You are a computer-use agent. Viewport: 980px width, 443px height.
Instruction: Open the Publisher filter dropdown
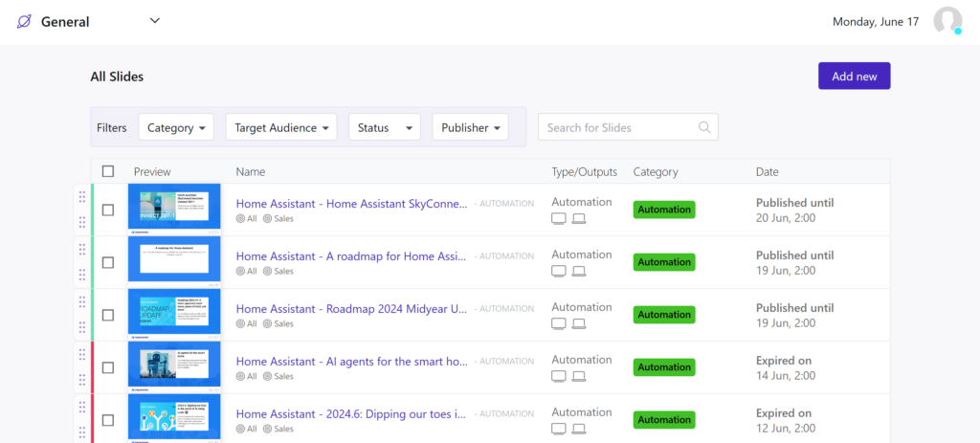coord(471,127)
